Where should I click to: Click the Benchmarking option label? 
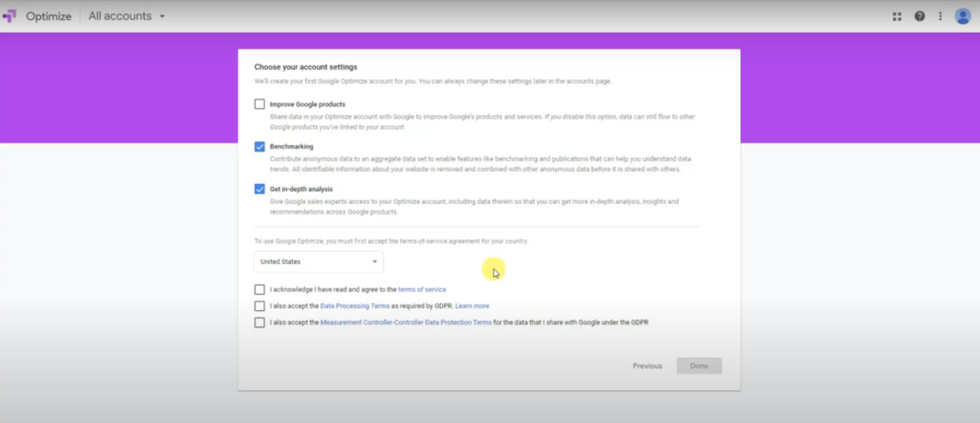click(x=291, y=146)
